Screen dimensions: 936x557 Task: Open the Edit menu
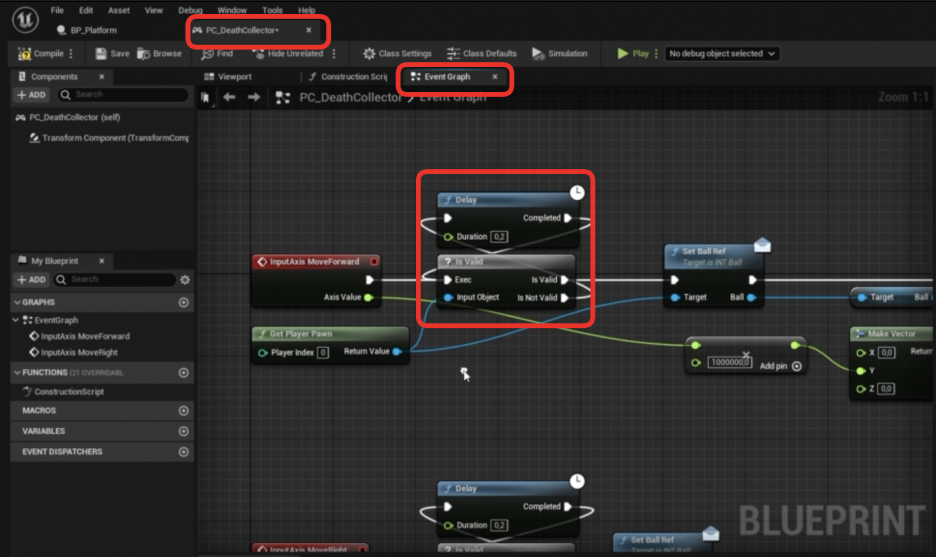point(86,10)
